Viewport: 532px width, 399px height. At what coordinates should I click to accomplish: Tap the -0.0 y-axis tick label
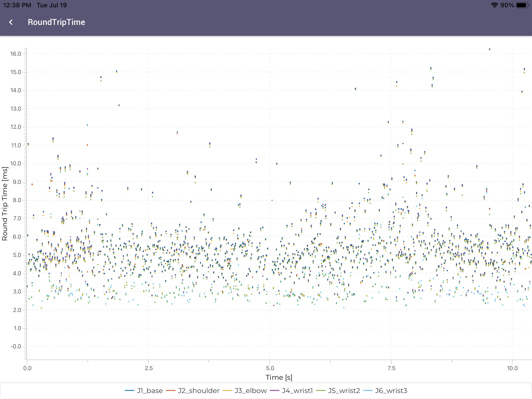16,347
